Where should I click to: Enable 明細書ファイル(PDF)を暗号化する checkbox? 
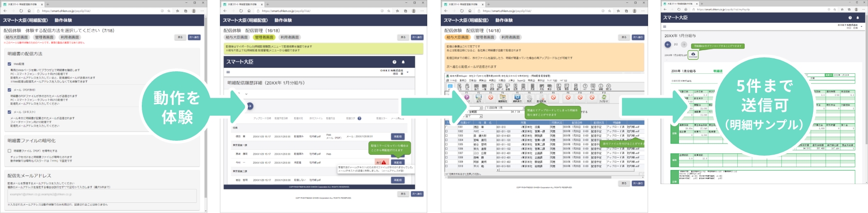coord(9,151)
